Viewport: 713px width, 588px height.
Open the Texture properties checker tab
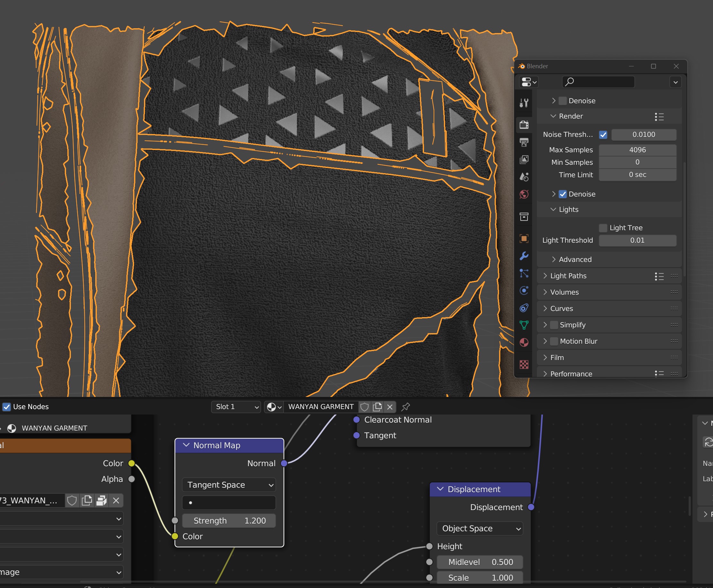point(524,365)
